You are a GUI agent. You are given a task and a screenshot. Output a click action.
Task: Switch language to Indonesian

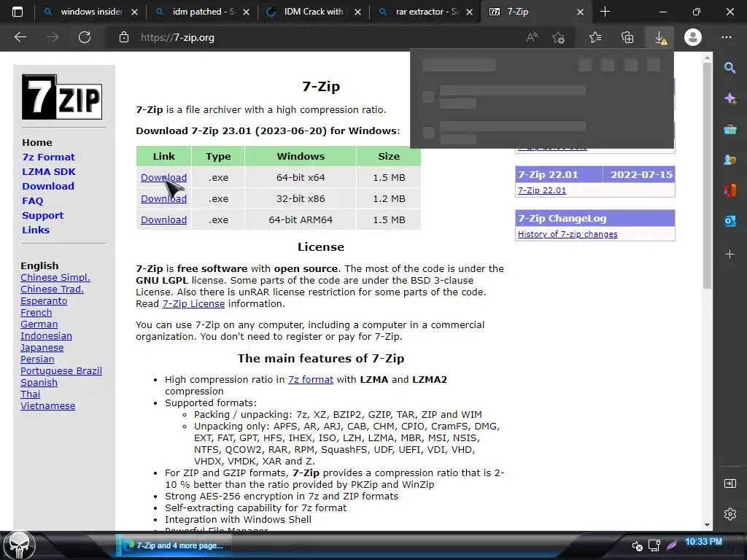tap(46, 335)
